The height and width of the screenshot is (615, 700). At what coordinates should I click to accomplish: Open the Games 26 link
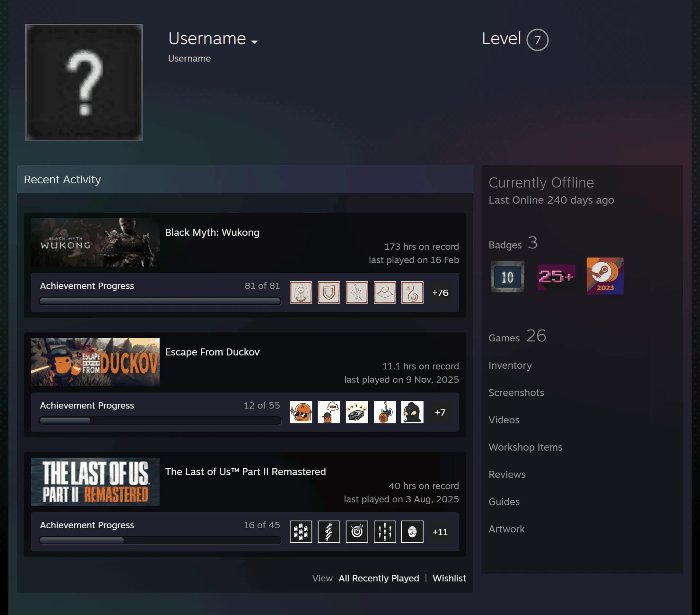pos(517,336)
